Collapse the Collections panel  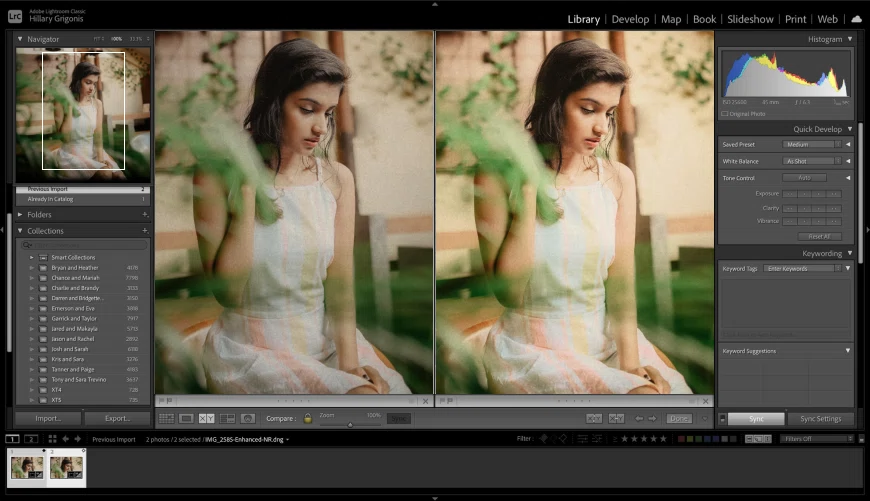(x=20, y=230)
